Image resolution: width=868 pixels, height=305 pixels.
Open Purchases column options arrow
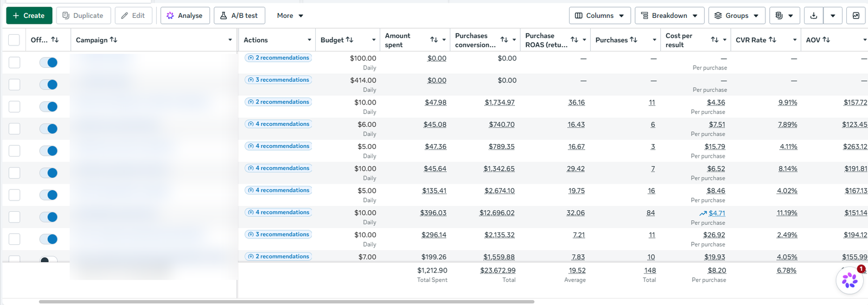coord(654,40)
